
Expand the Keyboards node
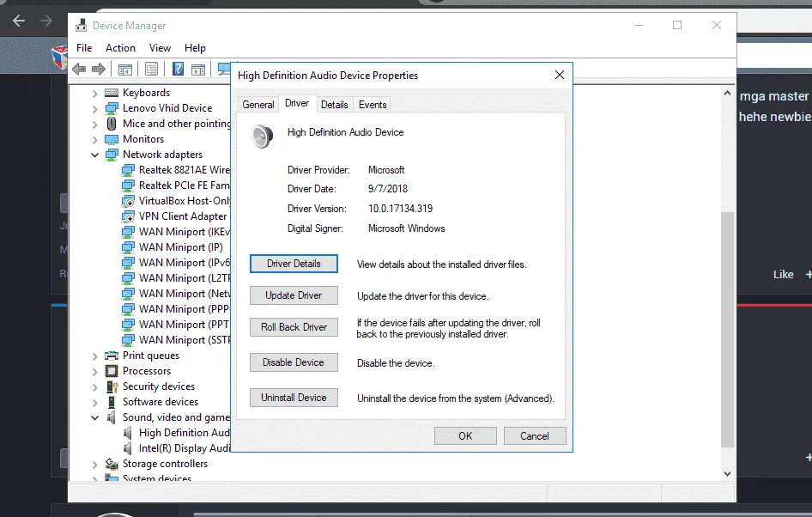(94, 94)
